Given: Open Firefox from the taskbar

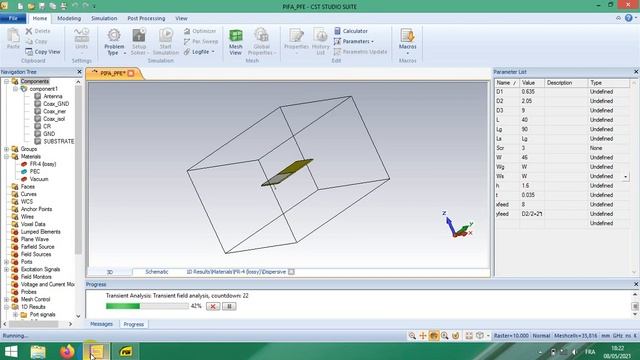Looking at the screenshot, I should [x=67, y=351].
